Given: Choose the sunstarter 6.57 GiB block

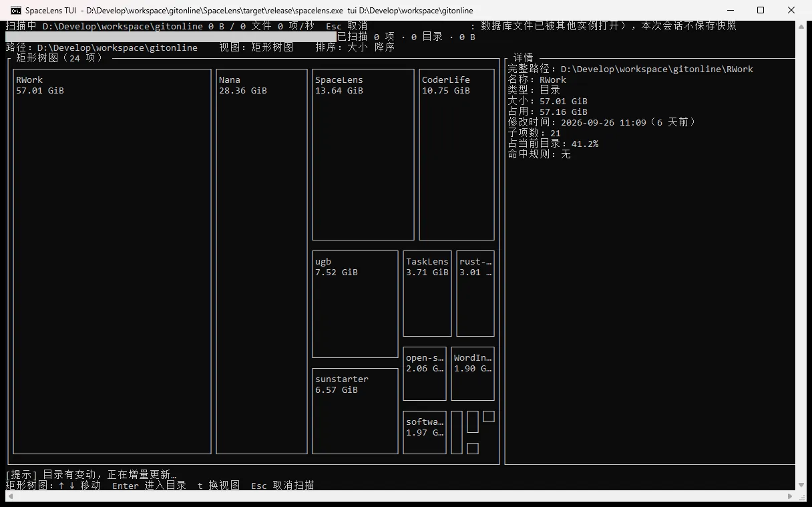Looking at the screenshot, I should point(355,411).
